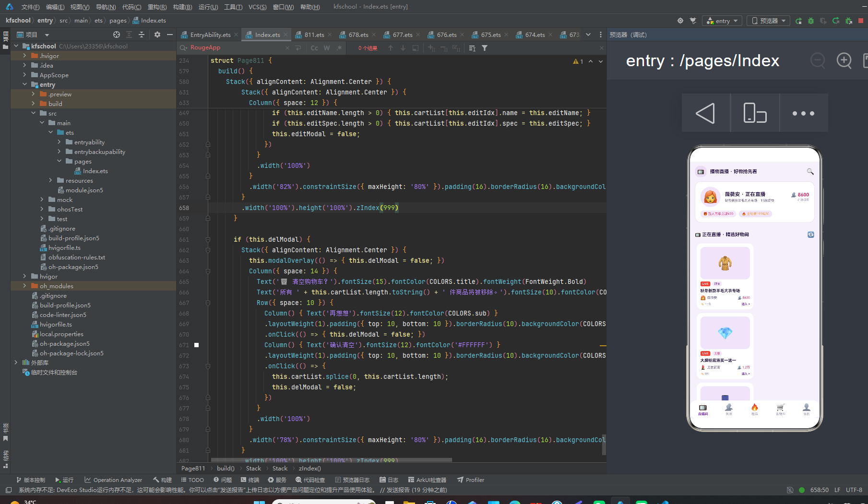Click the previewer three-dots more button
This screenshot has height=504, width=868.
point(804,113)
